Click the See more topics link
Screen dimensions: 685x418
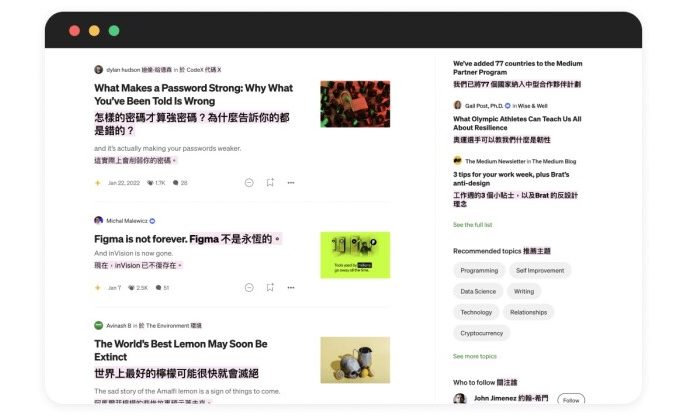pos(475,356)
